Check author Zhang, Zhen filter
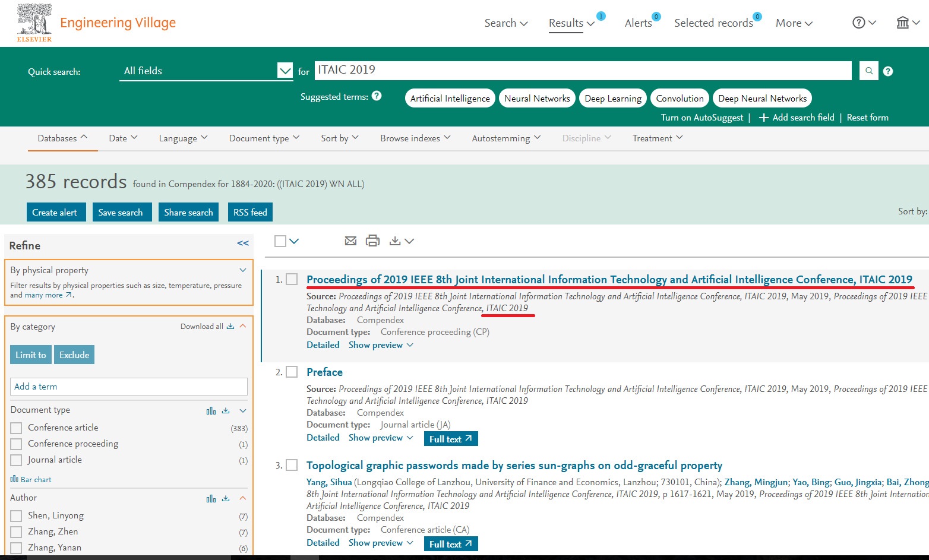 point(17,531)
